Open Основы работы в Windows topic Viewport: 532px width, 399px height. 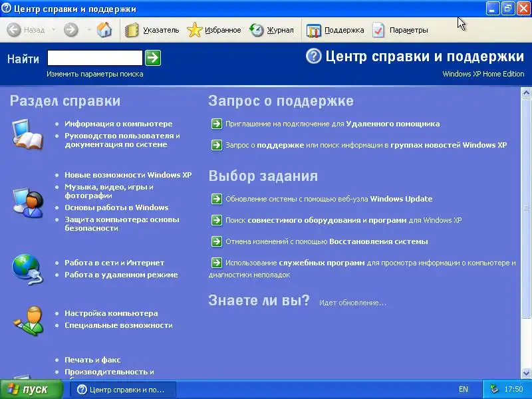[116, 207]
